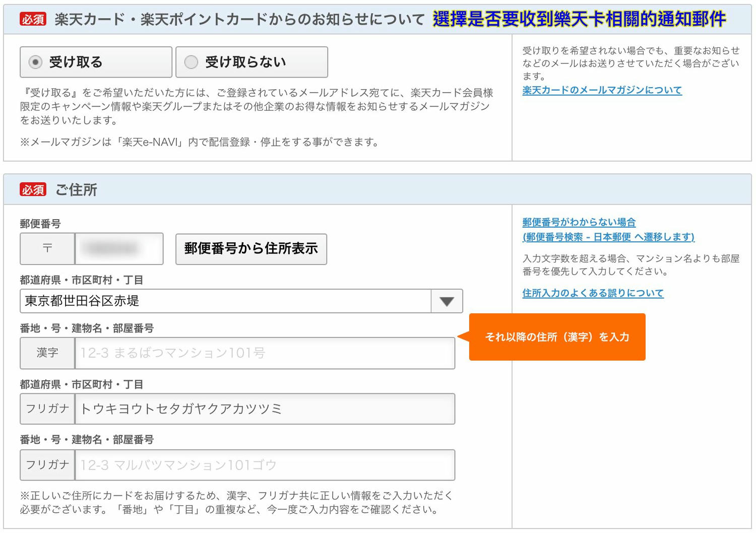Open the 住所入力のよくある誤りについて link

point(593,292)
